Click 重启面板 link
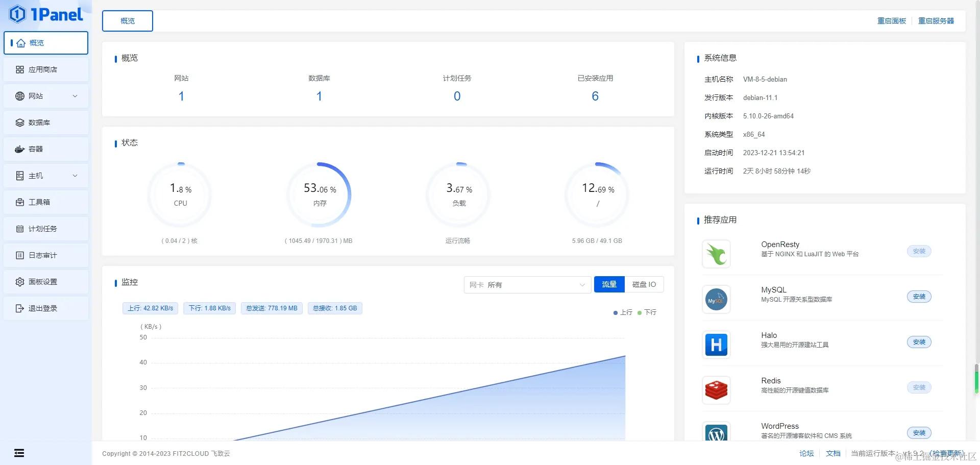 892,21
